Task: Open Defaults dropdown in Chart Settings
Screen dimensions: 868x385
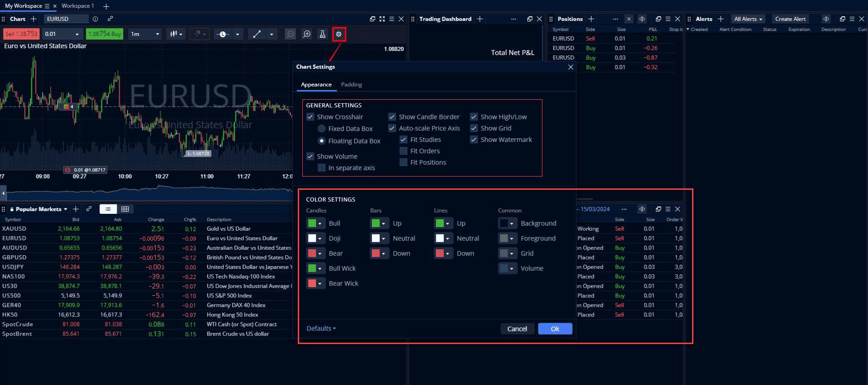Action: tap(321, 329)
